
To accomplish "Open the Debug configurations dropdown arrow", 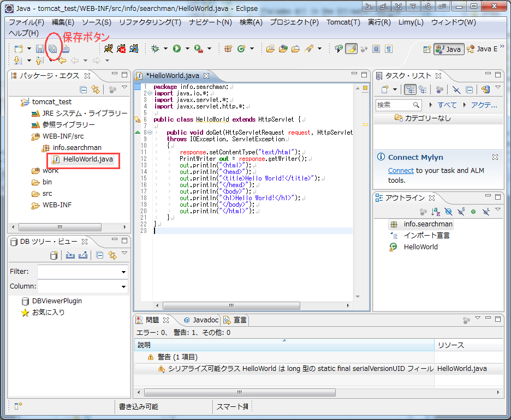I will [x=165, y=49].
